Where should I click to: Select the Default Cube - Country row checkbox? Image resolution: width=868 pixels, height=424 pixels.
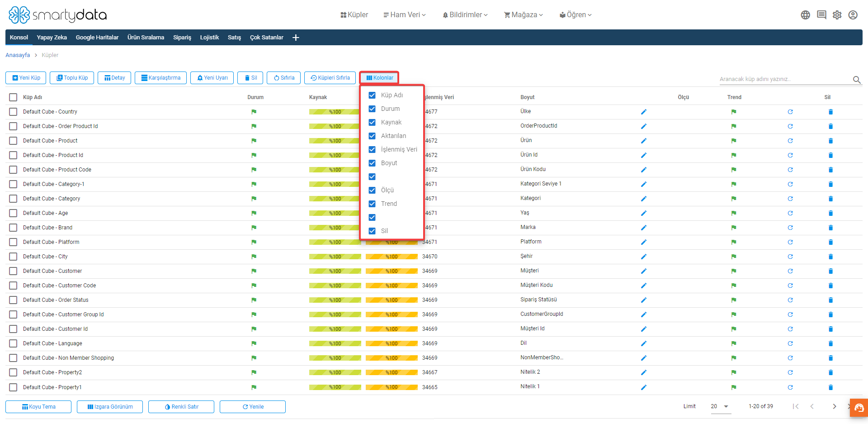[13, 112]
